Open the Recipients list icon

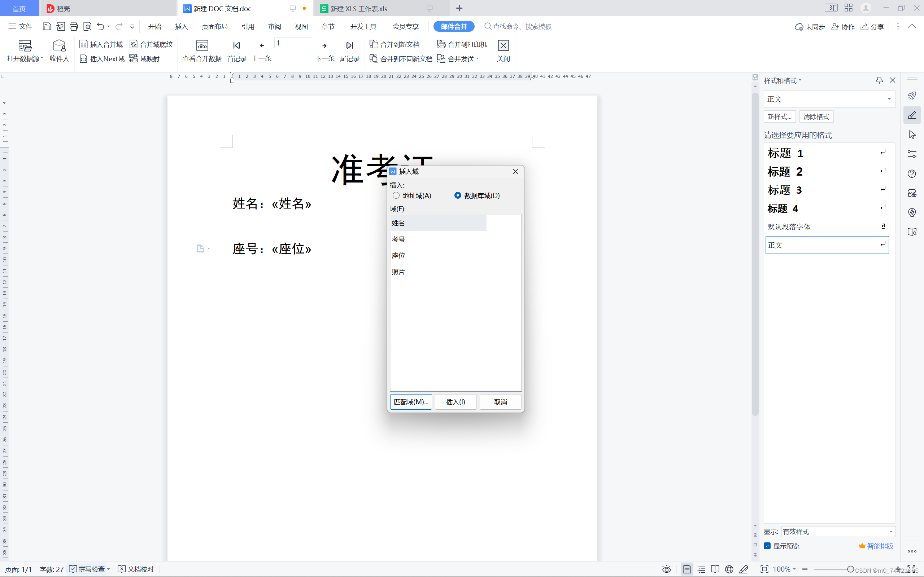[59, 46]
